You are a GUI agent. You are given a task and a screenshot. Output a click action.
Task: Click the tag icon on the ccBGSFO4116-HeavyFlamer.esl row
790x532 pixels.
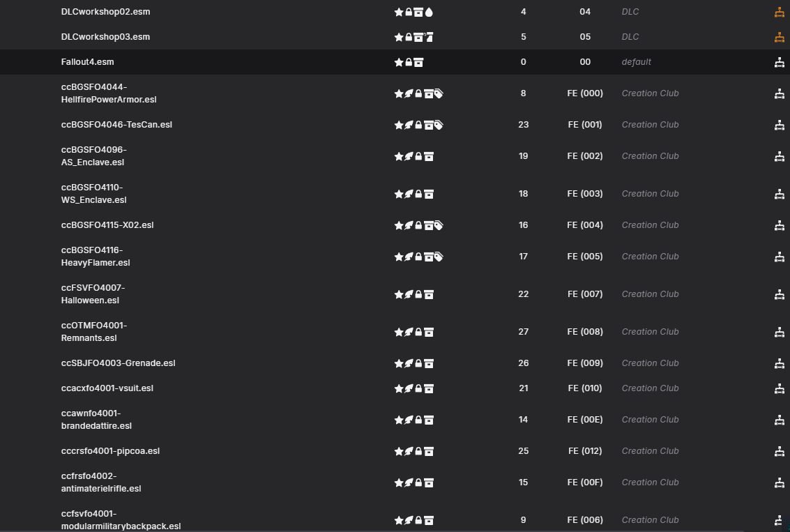(439, 257)
